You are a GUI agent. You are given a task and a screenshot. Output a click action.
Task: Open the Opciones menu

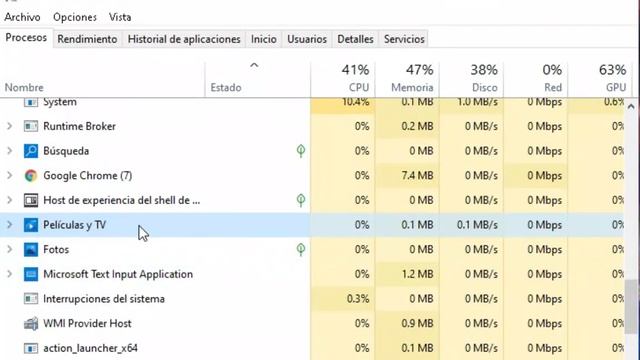75,17
